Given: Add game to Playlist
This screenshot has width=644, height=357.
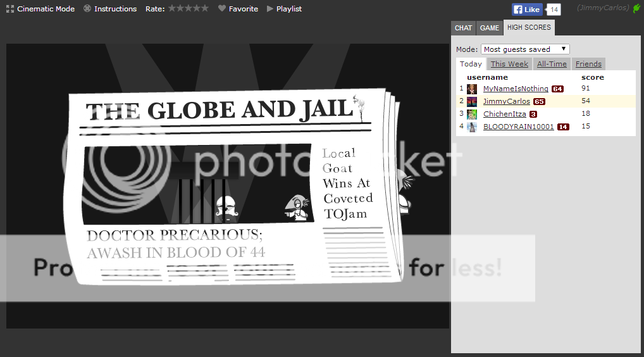Looking at the screenshot, I should (x=284, y=9).
